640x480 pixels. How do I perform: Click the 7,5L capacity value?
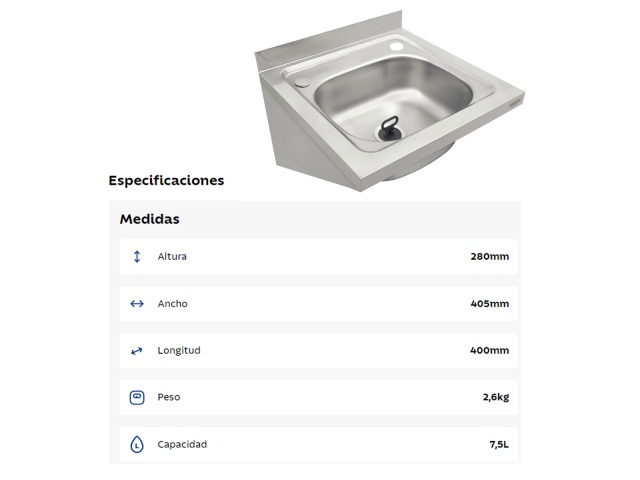tap(499, 444)
